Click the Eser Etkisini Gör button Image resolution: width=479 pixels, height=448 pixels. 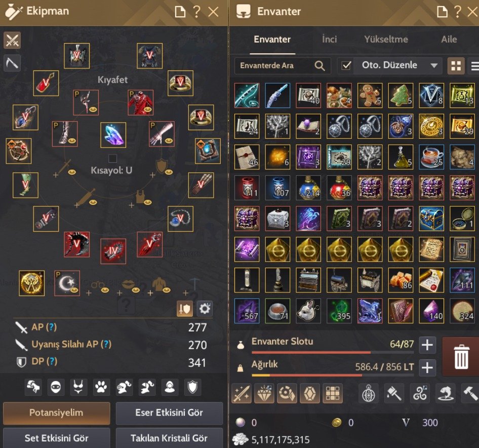(169, 413)
